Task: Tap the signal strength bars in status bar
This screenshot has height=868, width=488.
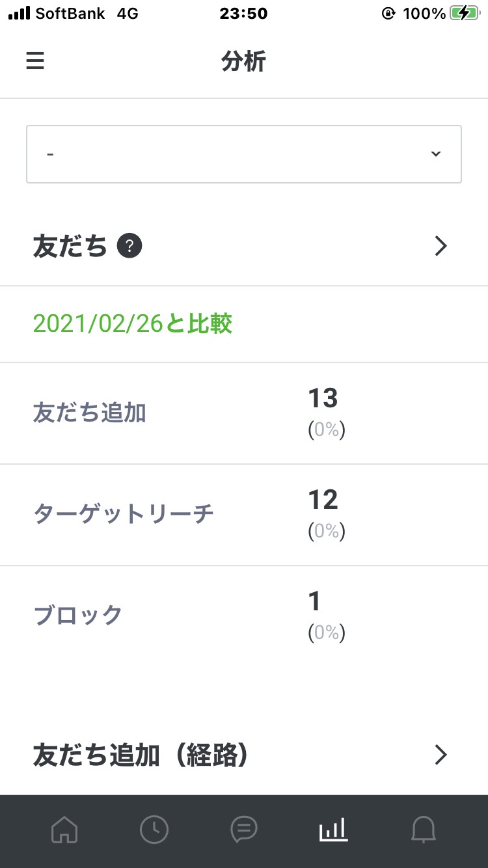Action: (x=20, y=13)
